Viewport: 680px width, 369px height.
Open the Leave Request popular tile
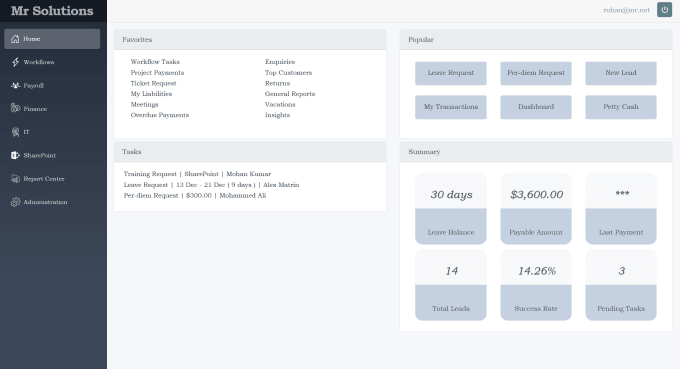451,73
